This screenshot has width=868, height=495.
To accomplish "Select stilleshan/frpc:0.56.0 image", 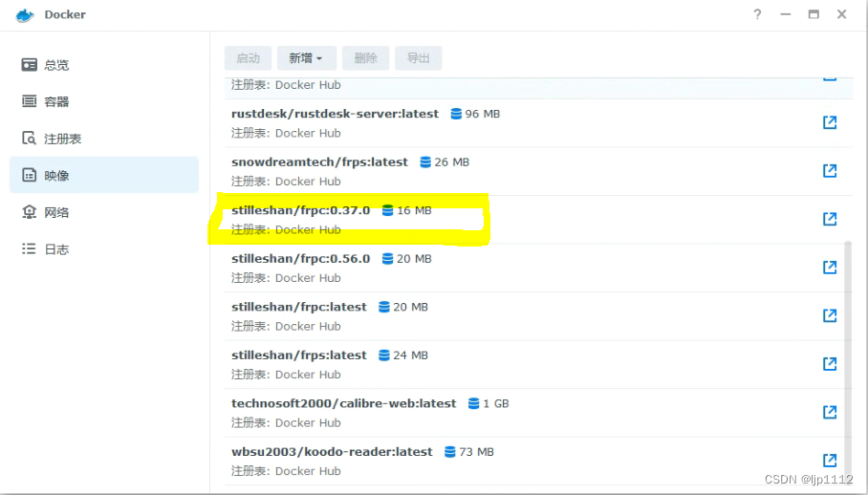I will coord(538,268).
